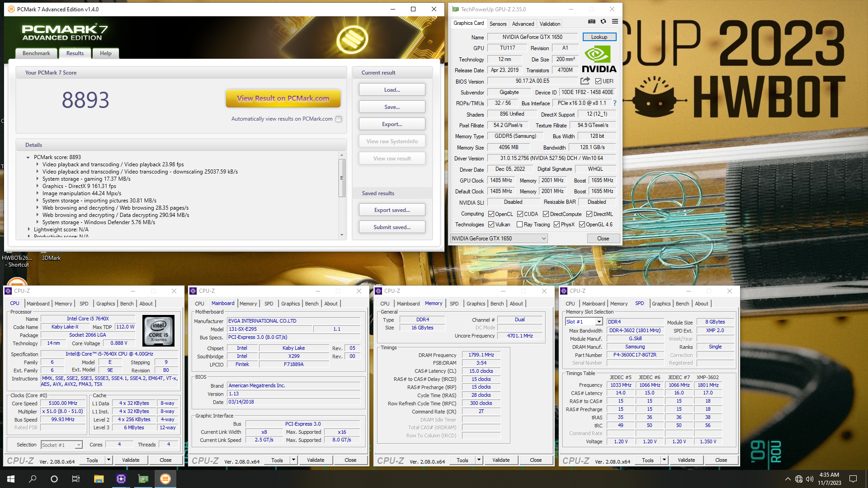Open Tools dropdown arrow in SPD window
The image size is (868, 488).
(x=664, y=460)
